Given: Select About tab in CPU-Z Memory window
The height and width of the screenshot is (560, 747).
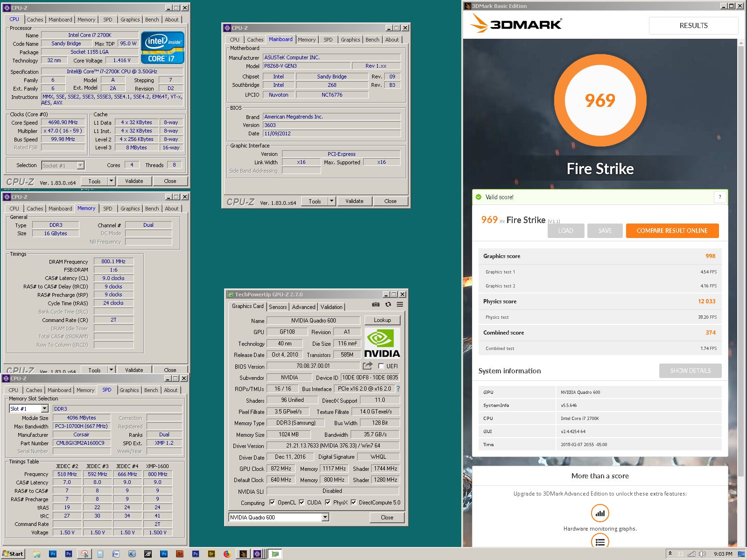Looking at the screenshot, I should [x=172, y=209].
